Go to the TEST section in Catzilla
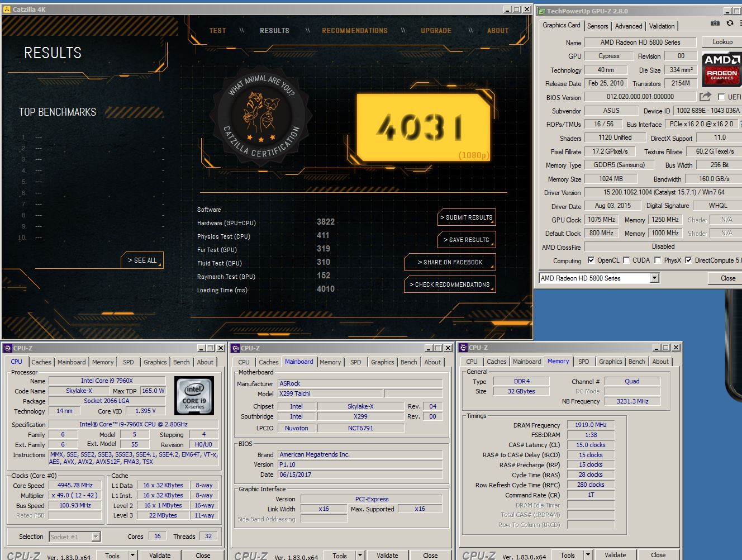Screen dimensions: 742x560 tap(217, 31)
